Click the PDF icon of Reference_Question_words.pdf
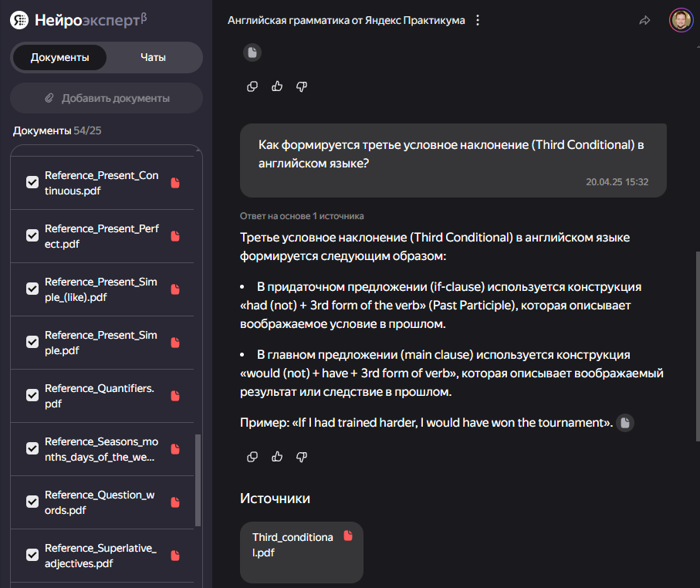The image size is (700, 588). tap(175, 502)
